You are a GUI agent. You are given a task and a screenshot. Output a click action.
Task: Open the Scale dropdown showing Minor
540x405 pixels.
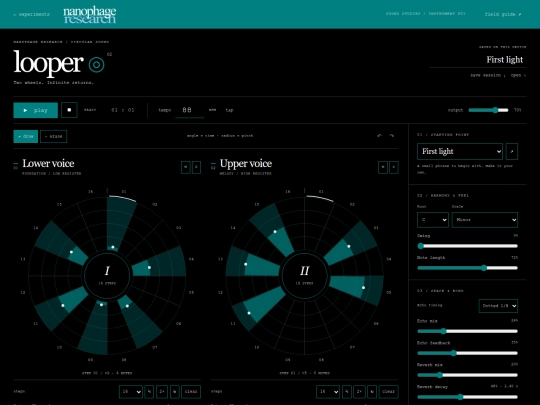coord(485,220)
